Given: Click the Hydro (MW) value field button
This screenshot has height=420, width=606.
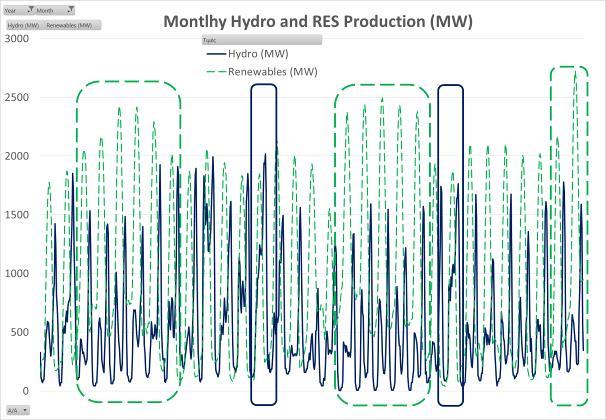Looking at the screenshot, I should coord(24,25).
